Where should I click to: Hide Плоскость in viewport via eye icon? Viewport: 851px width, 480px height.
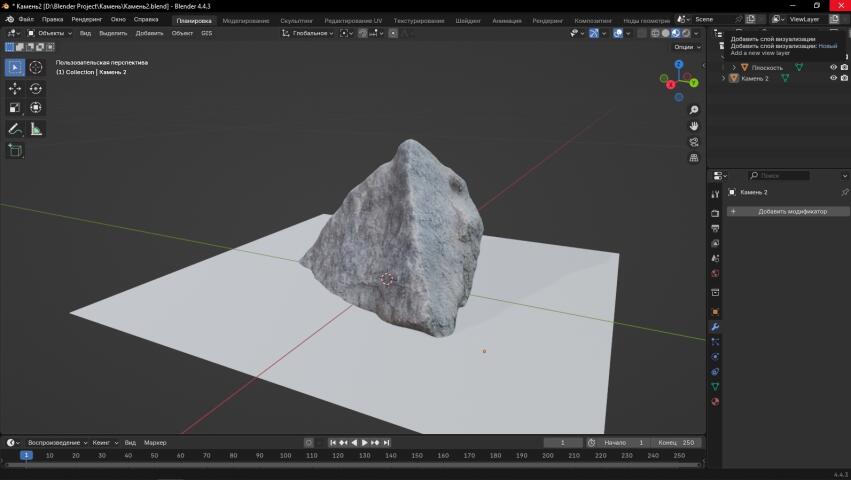coord(834,67)
